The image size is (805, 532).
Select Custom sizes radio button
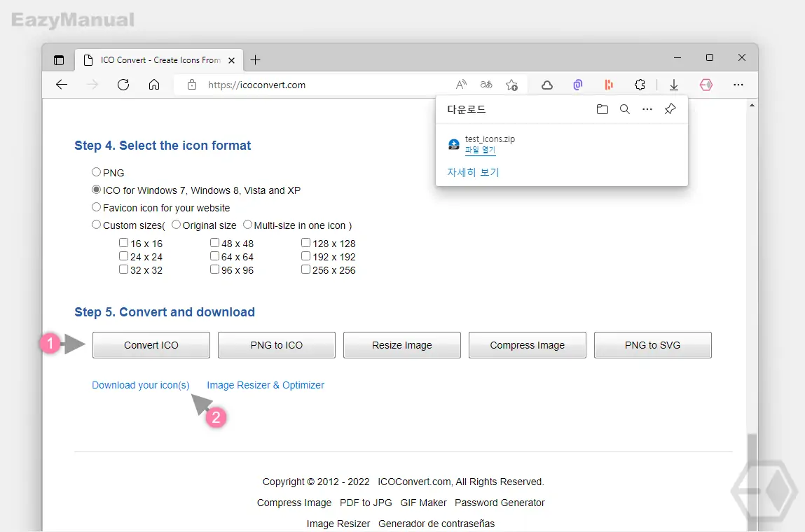click(x=96, y=225)
